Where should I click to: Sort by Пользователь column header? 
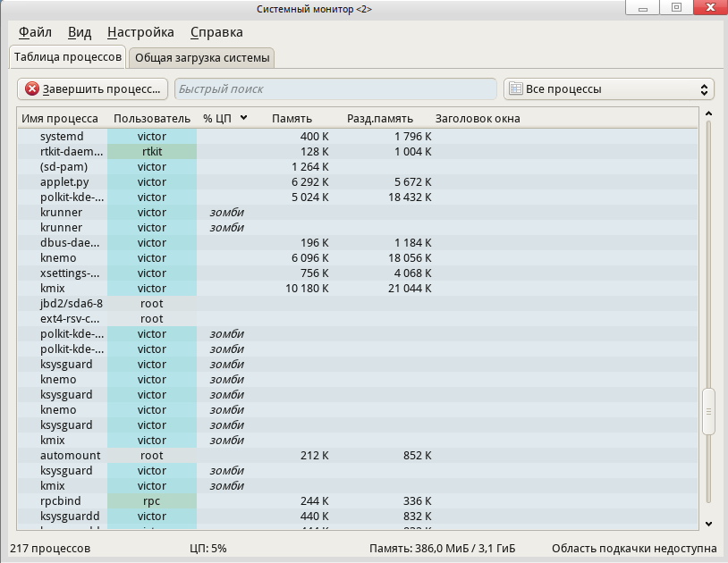151,118
